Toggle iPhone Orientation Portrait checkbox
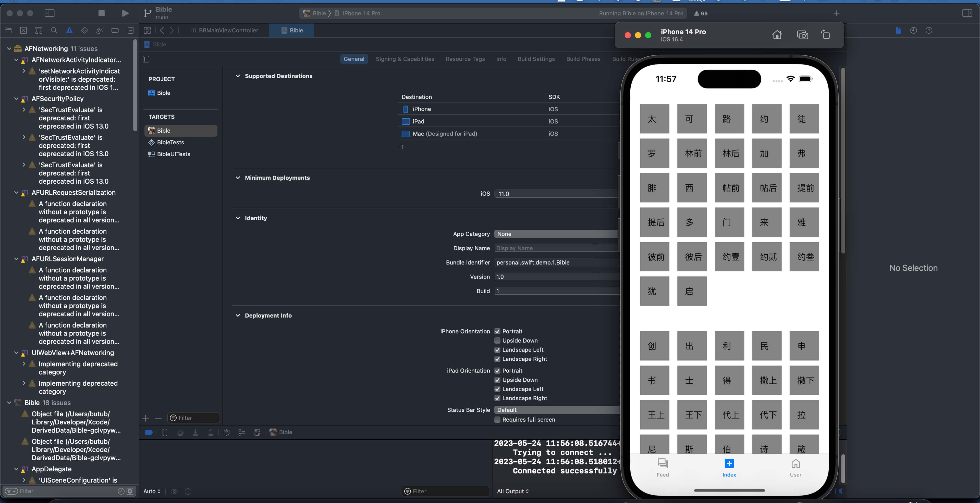 (497, 332)
